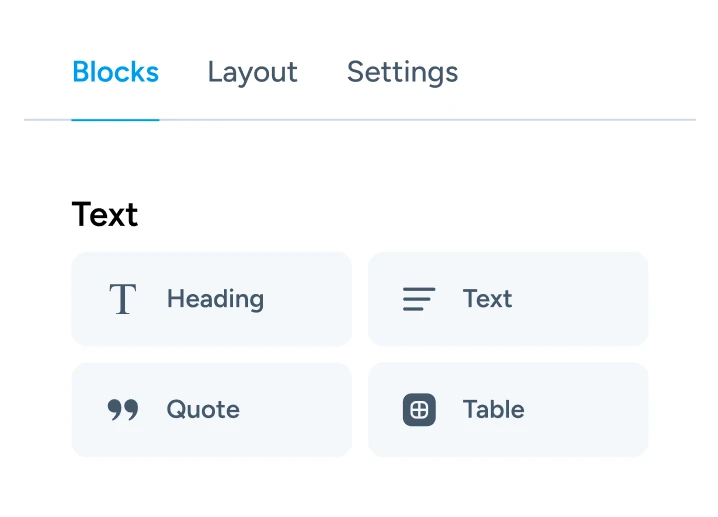Viewport: 718px width, 517px height.
Task: Click the serif T Heading icon
Action: 122,299
